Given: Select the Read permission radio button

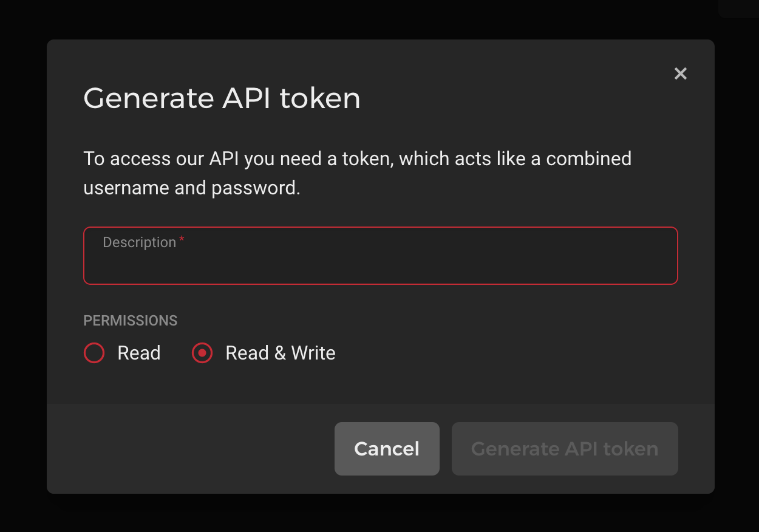Looking at the screenshot, I should click(94, 352).
